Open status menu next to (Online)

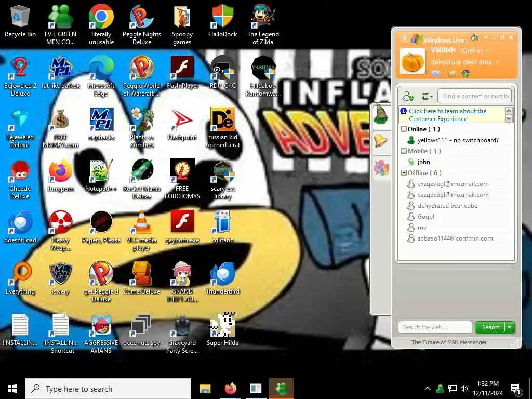pyautogui.click(x=488, y=51)
